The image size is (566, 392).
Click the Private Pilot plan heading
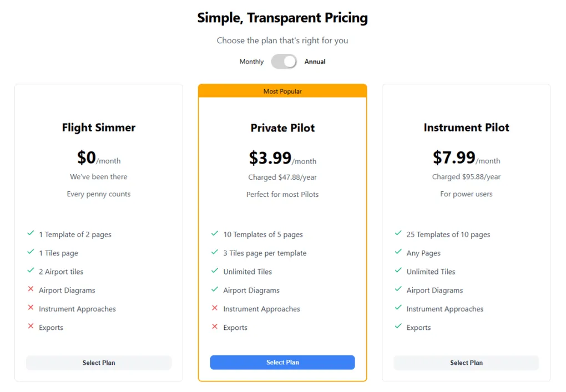point(282,128)
